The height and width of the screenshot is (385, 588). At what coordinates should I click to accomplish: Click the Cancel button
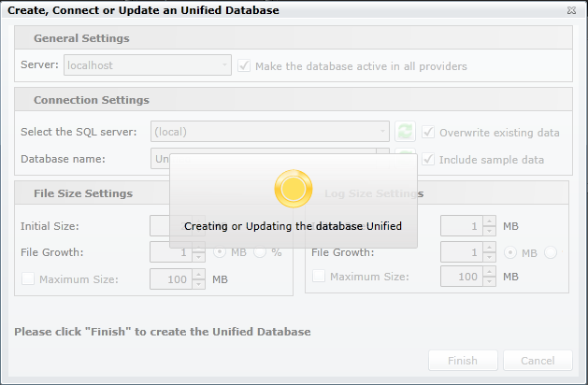click(538, 361)
